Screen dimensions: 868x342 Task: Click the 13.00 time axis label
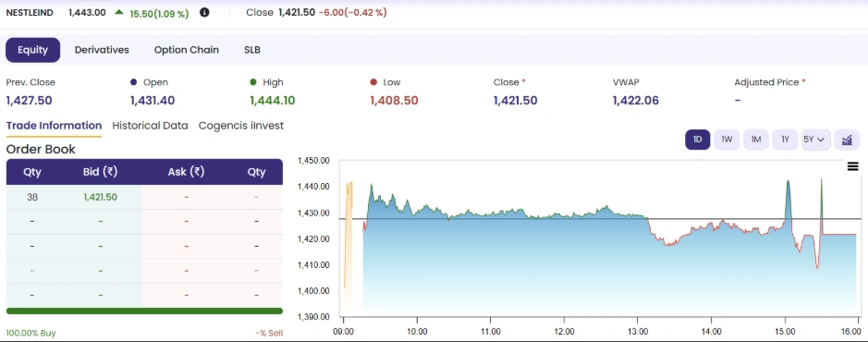pyautogui.click(x=638, y=332)
